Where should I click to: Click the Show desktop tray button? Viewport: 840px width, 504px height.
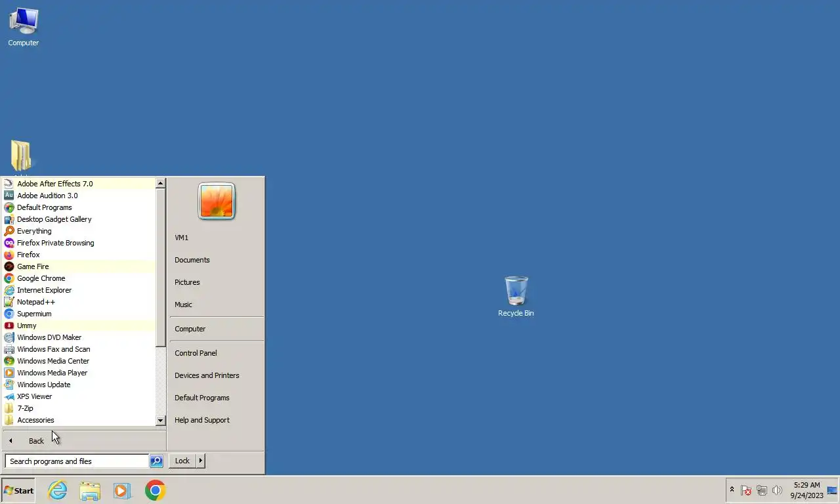click(x=832, y=490)
